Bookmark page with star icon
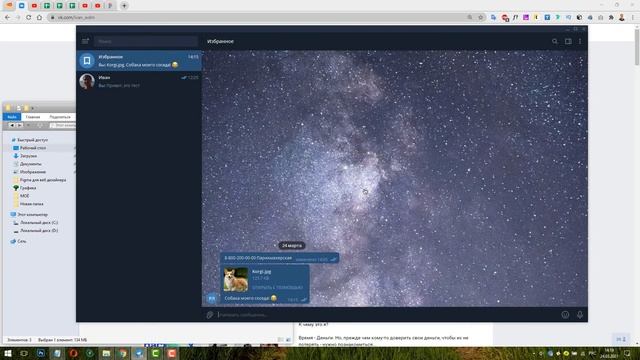Screen dimensions: 640x360 click(481, 18)
